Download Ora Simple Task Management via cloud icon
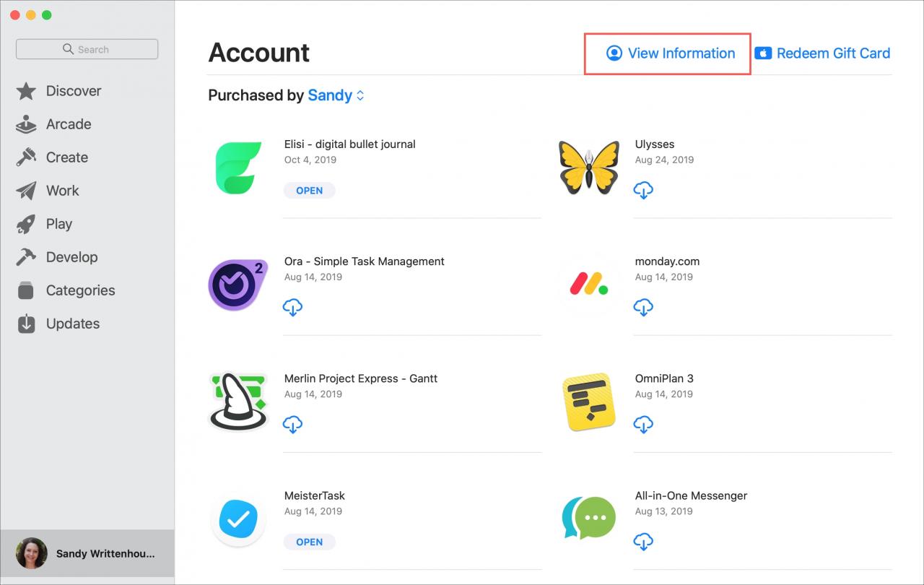Image resolution: width=924 pixels, height=585 pixels. [x=292, y=308]
